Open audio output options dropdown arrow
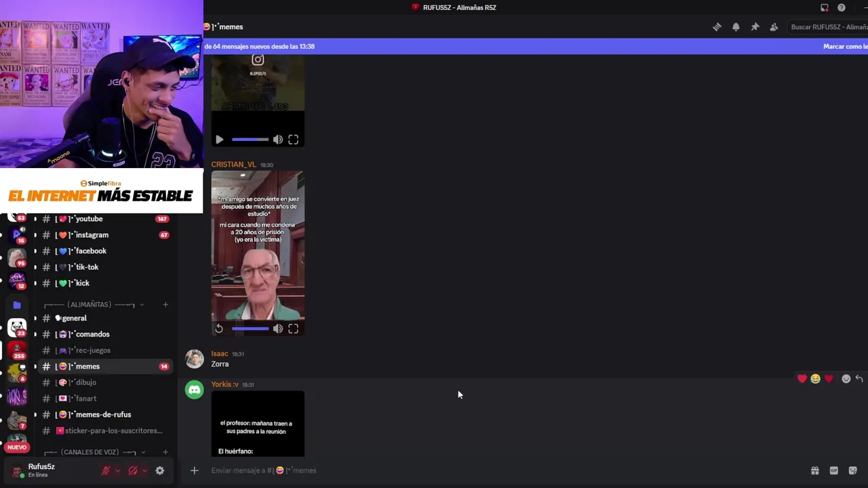The width and height of the screenshot is (868, 488). (x=144, y=470)
